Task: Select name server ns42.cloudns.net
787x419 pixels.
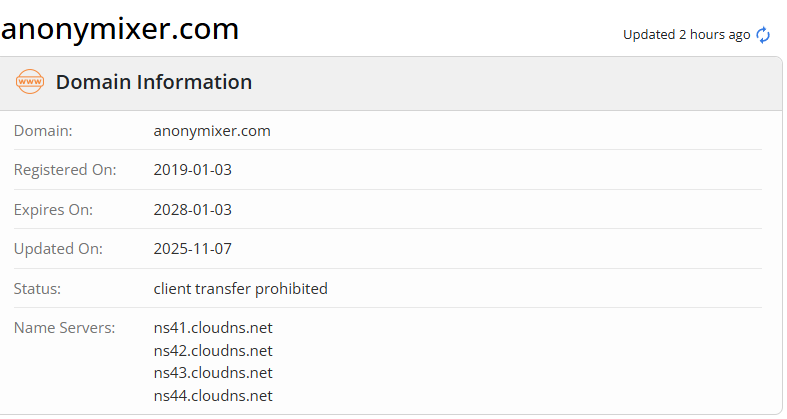Action: click(x=213, y=350)
